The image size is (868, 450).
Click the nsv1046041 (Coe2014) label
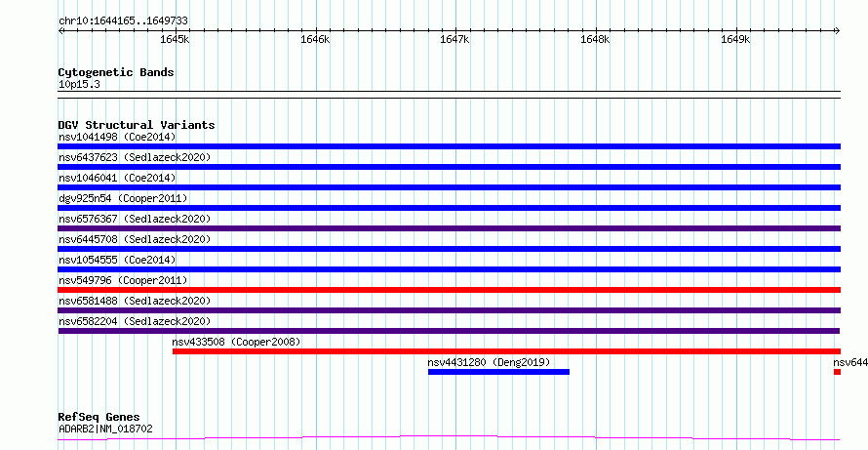click(x=117, y=178)
